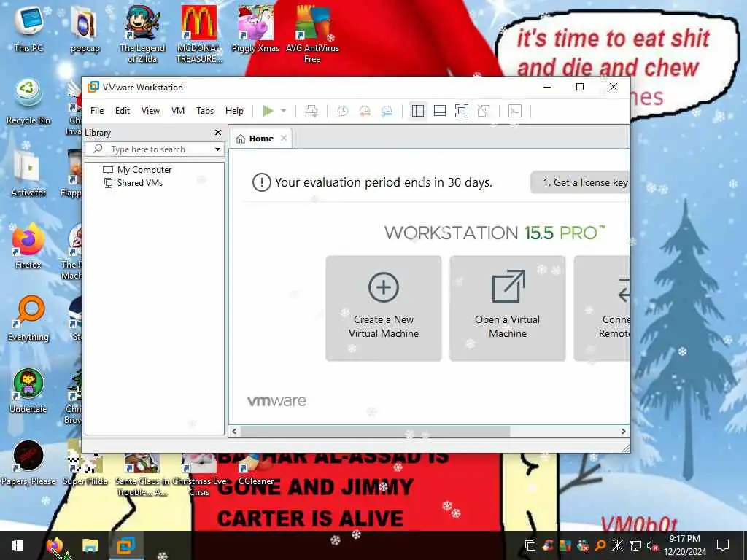
Task: Open the console view toolbar icon
Action: pos(515,111)
